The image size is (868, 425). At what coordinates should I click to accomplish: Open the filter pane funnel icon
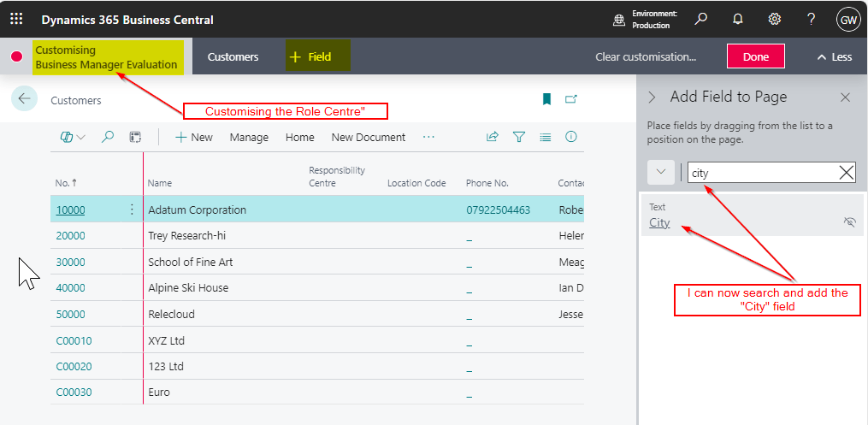click(518, 137)
